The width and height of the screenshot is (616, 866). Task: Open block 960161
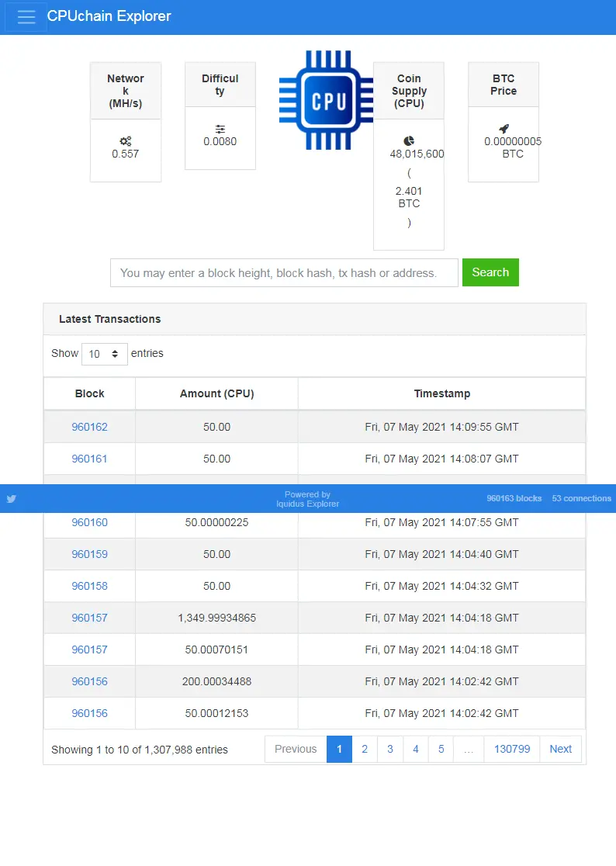pos(89,459)
